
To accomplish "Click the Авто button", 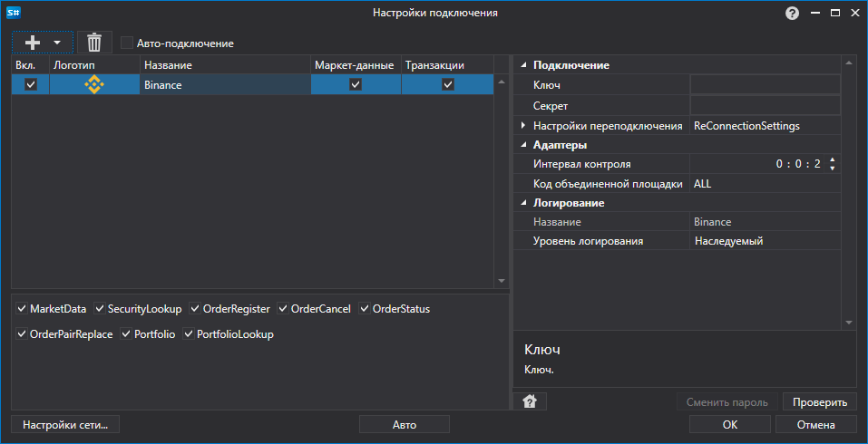I will point(405,425).
